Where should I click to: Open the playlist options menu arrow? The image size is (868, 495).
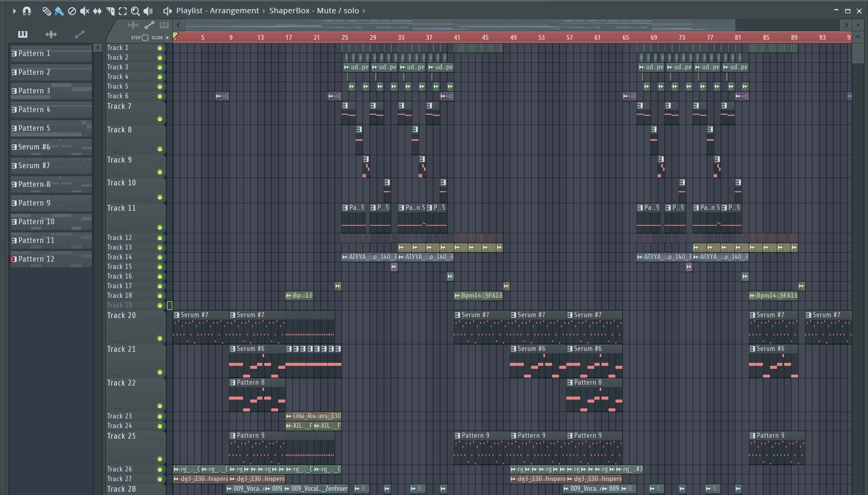pyautogui.click(x=14, y=11)
